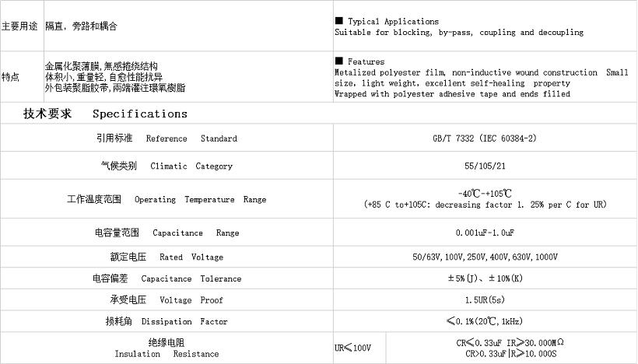Click the line CR≤0.33uF IR≥30.000MΩ
638x364 pixels.
click(510, 343)
